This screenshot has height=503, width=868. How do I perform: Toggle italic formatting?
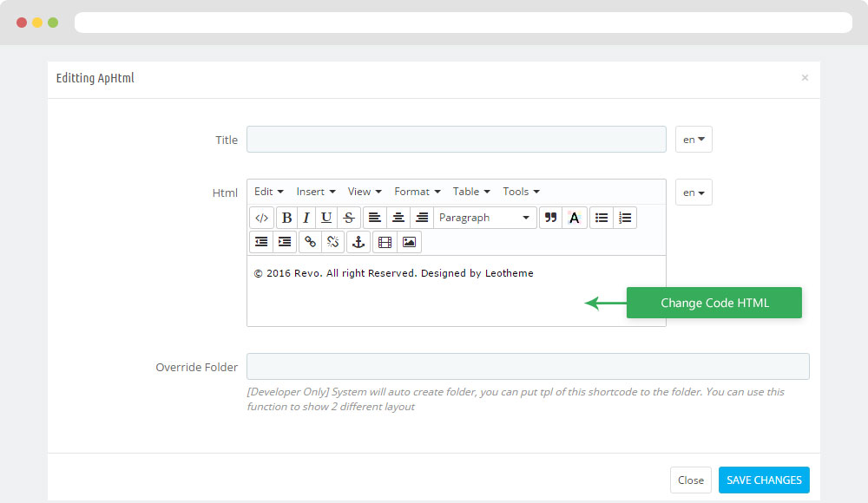click(306, 218)
